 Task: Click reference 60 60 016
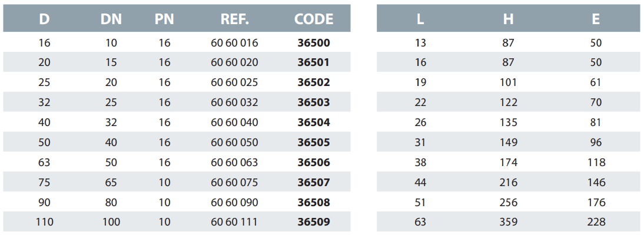point(234,43)
